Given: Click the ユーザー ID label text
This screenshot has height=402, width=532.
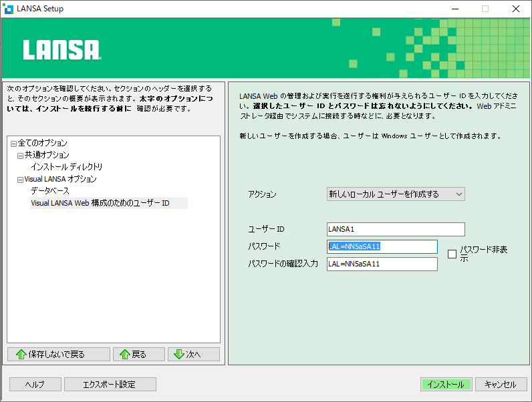Looking at the screenshot, I should [x=266, y=229].
